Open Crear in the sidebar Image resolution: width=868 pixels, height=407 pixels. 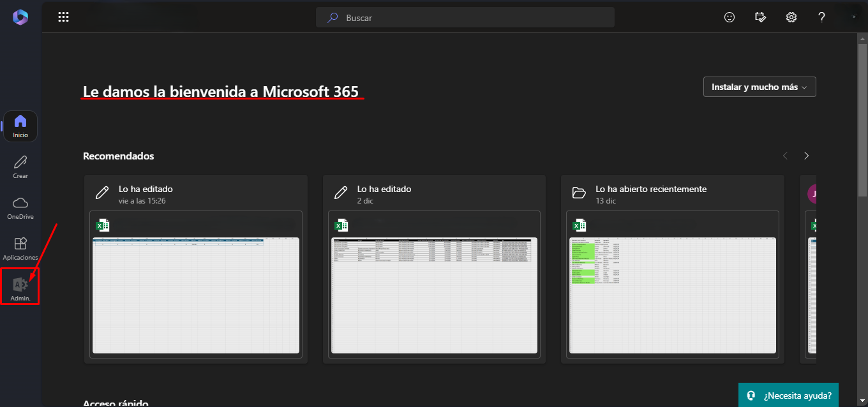(x=20, y=166)
